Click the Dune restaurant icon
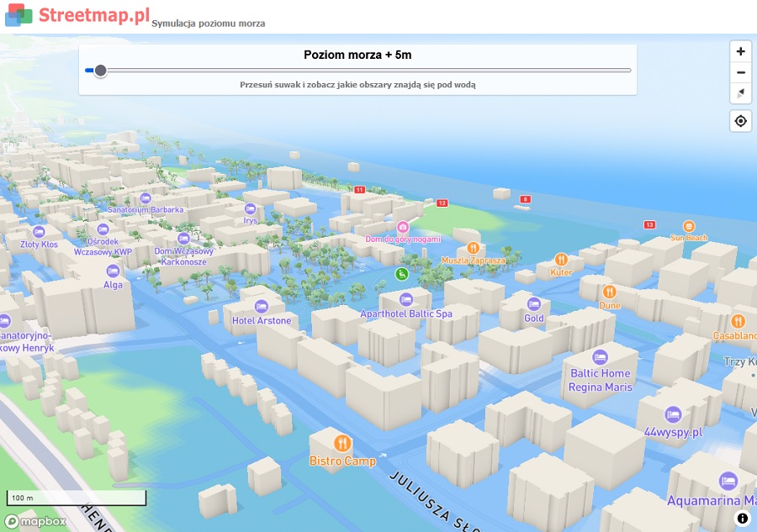 [610, 292]
